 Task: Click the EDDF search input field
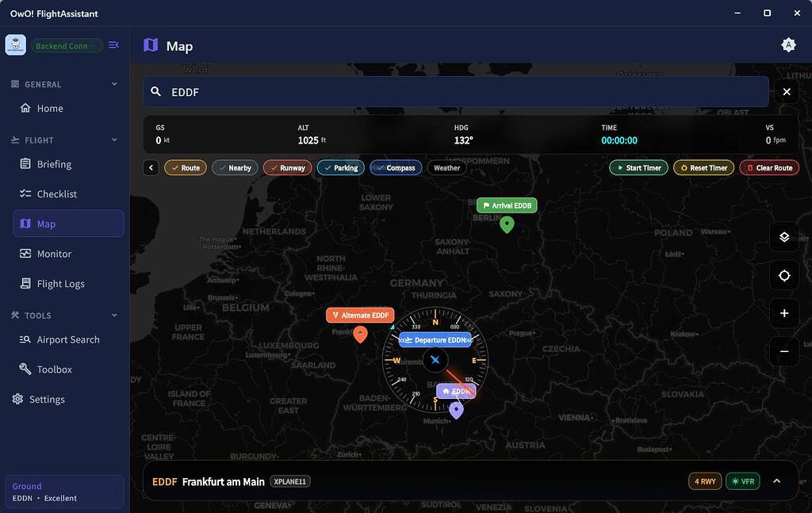pos(456,92)
